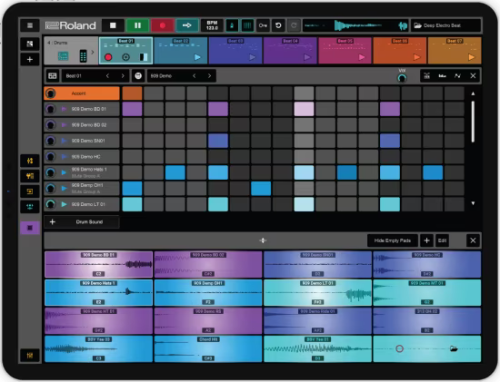Click the purple square button in sidebar
The width and height of the screenshot is (500, 382).
(x=30, y=228)
